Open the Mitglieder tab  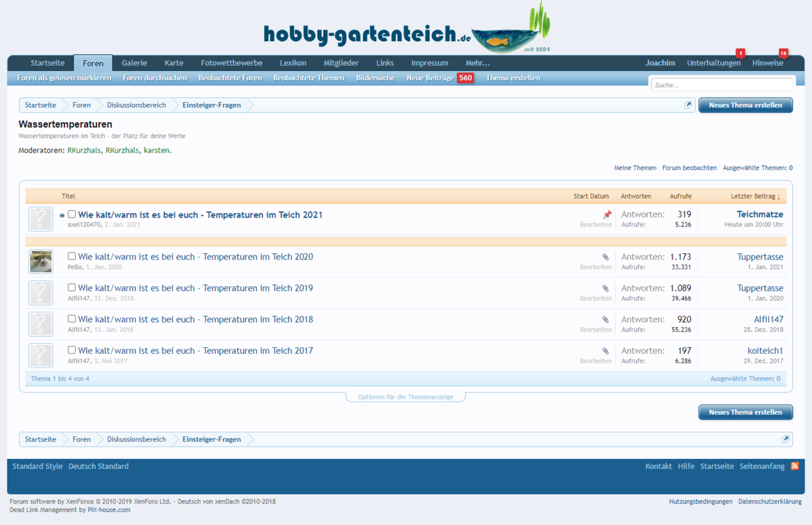(x=341, y=63)
